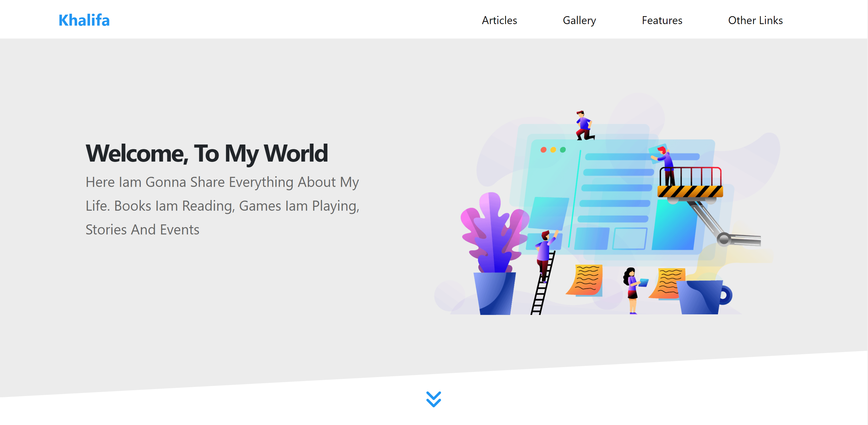Click the Khalifa logo
Viewport: 868px width, 425px height.
click(x=84, y=20)
